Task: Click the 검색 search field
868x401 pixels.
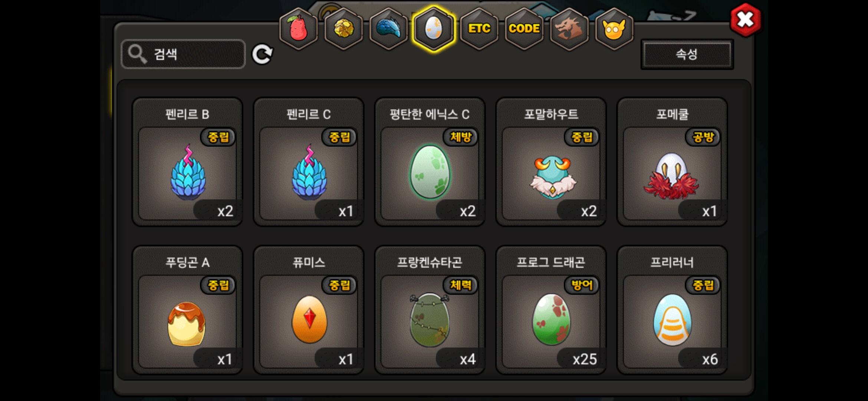Action: tap(183, 54)
